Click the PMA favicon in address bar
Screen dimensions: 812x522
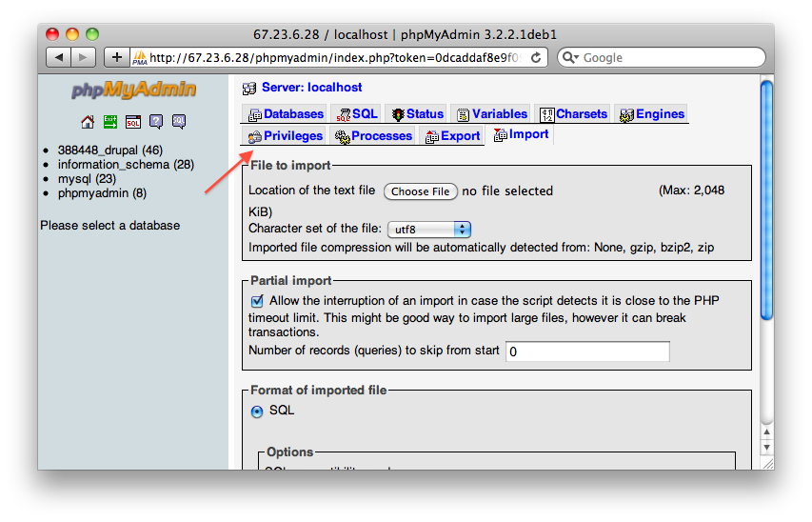click(140, 57)
